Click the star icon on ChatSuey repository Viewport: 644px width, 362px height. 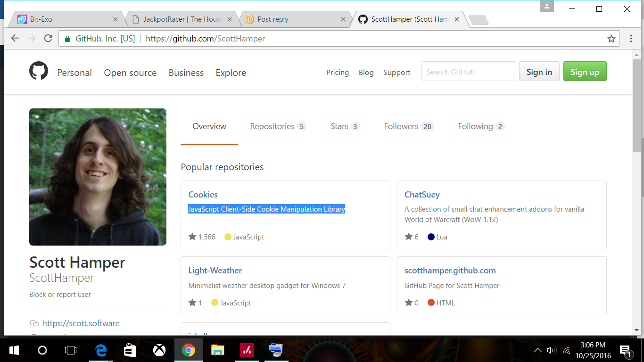tap(409, 237)
